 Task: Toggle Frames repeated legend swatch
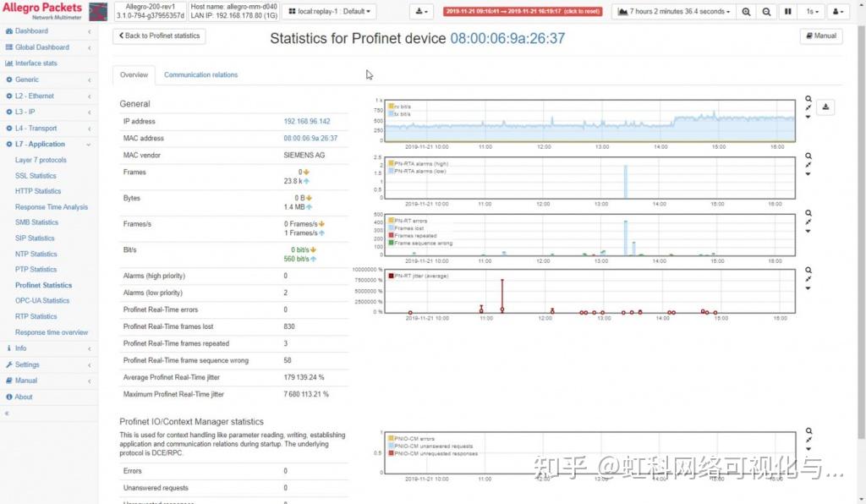coord(391,236)
